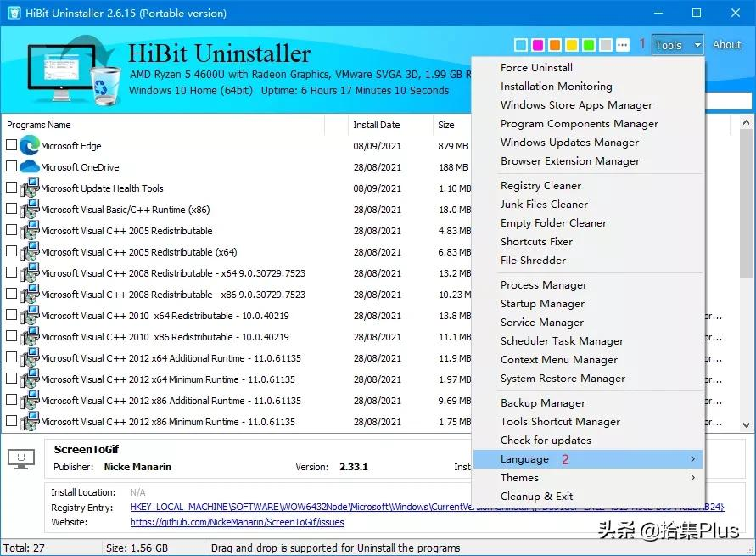Viewport: 756px width, 556px height.
Task: Pick the orange theme color swatch
Action: point(555,45)
